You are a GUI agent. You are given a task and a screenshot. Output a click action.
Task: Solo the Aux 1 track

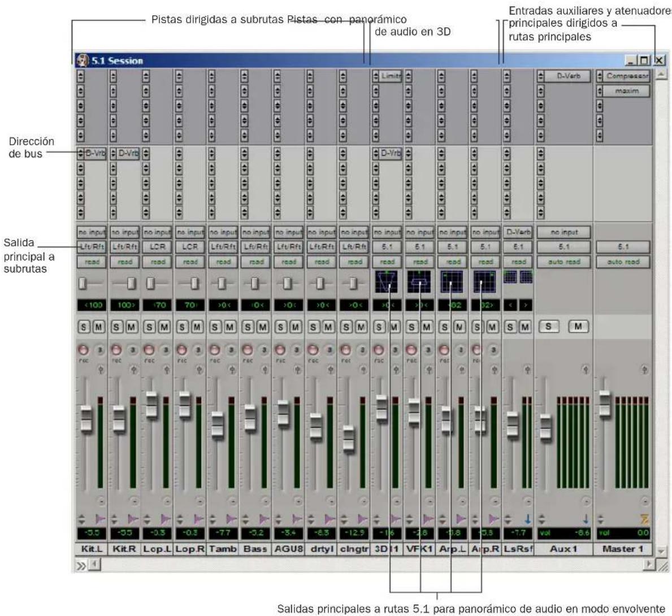(549, 327)
